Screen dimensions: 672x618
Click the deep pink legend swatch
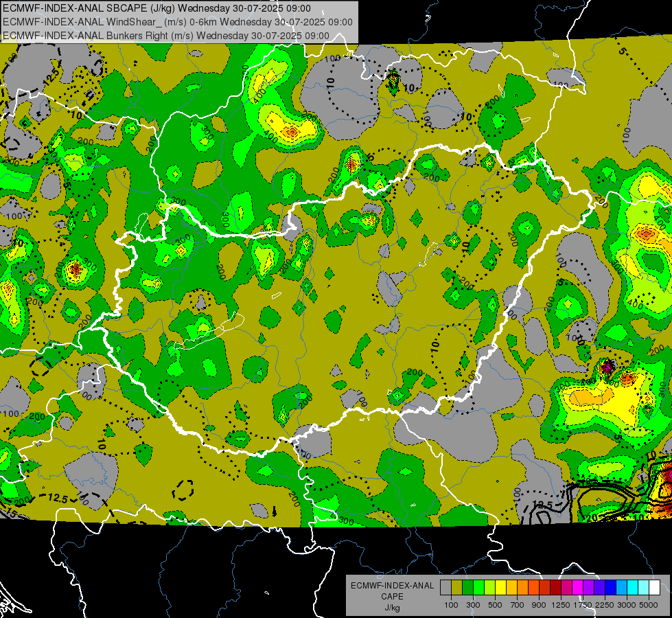click(566, 588)
